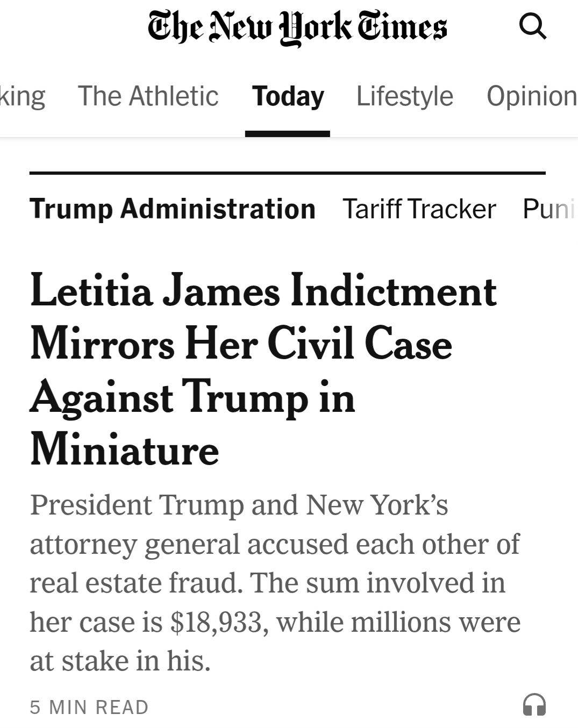This screenshot has width=578, height=728.
Task: Open the Tariff Tracker link
Action: 419,209
